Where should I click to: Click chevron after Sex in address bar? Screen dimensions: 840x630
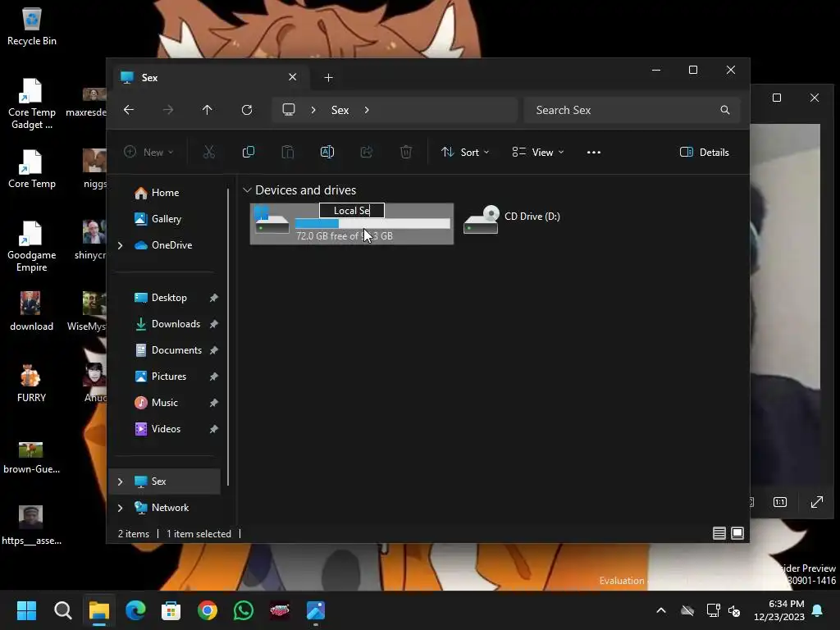367,110
